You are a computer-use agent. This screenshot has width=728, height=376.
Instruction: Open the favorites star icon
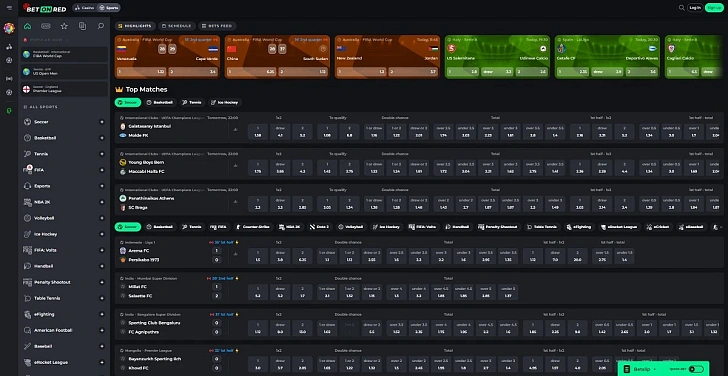point(64,26)
